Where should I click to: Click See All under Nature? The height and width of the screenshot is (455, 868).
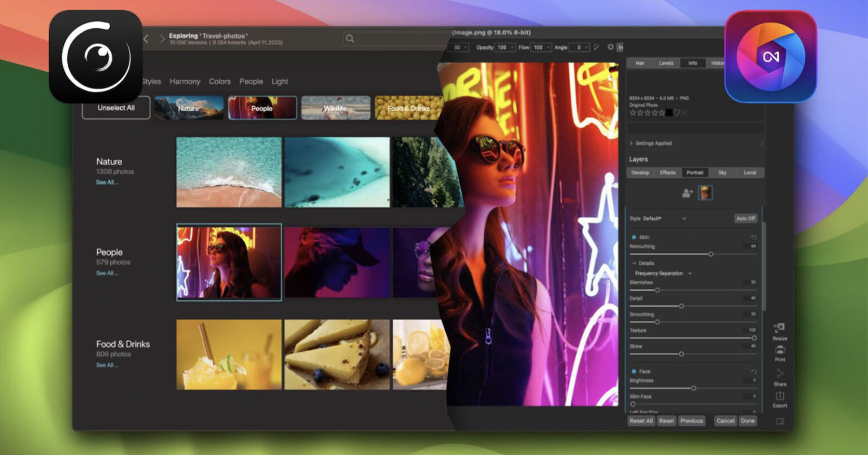[107, 182]
